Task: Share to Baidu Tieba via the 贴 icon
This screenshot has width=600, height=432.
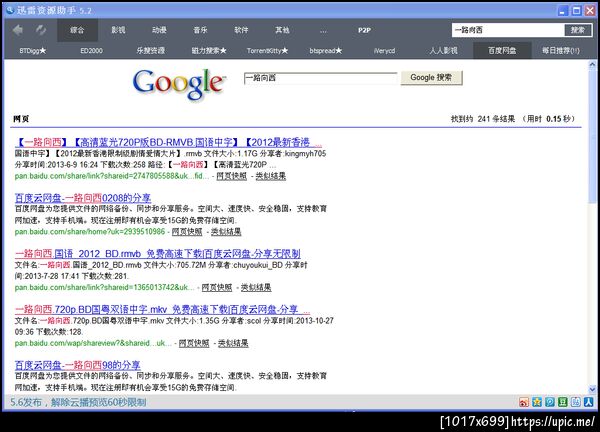Action: pos(576,402)
